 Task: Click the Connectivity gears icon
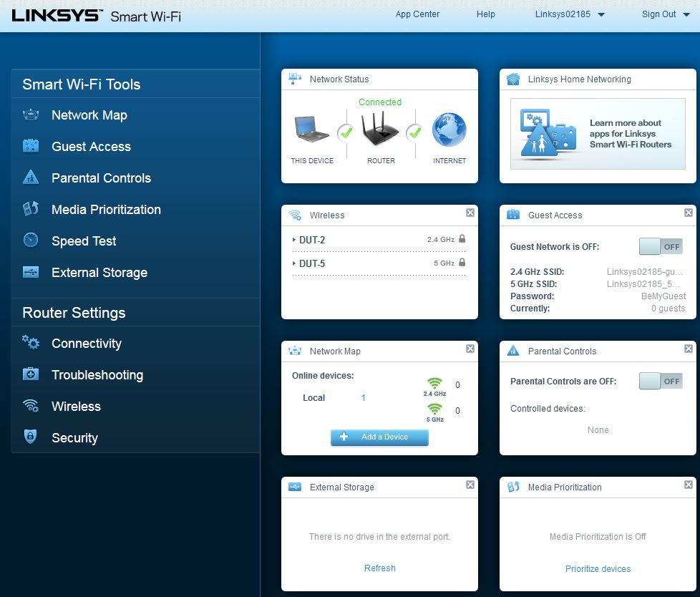tap(31, 342)
